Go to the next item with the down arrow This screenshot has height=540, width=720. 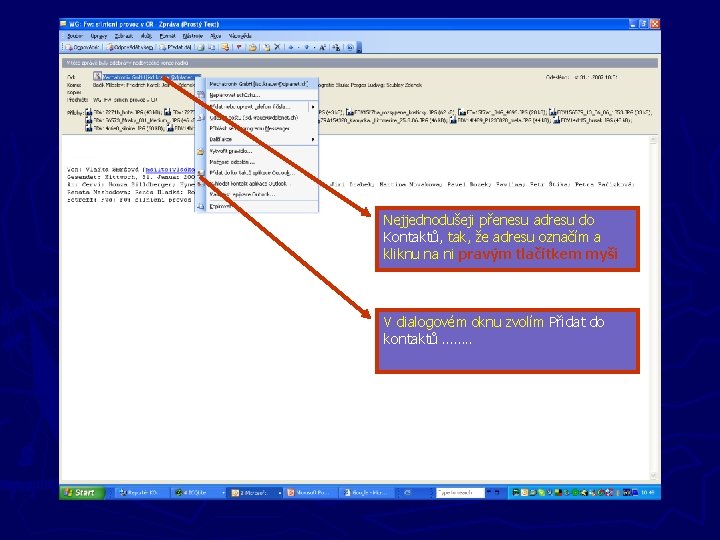coord(306,47)
